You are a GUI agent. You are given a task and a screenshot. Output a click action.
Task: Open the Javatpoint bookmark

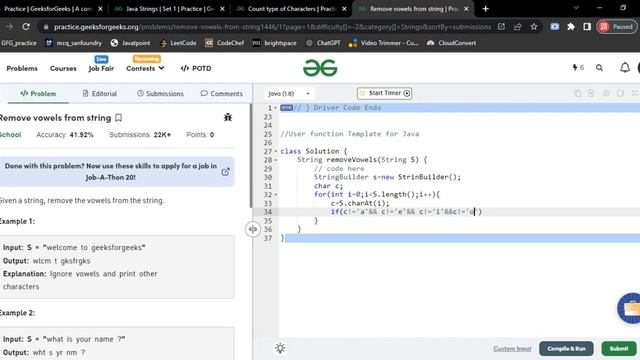coord(131,43)
